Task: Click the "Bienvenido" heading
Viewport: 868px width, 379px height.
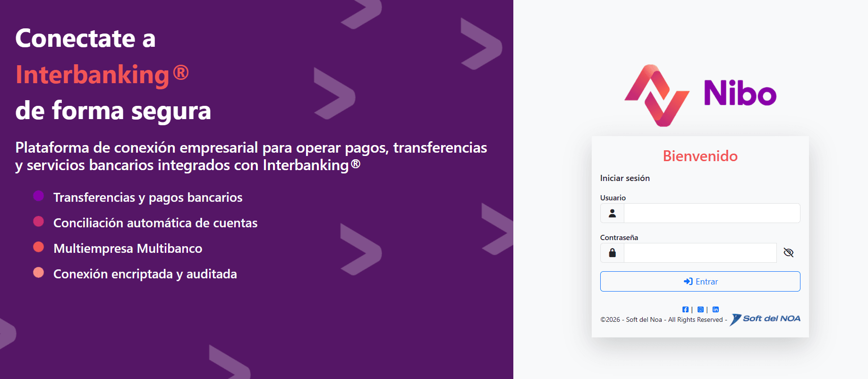Action: tap(700, 156)
